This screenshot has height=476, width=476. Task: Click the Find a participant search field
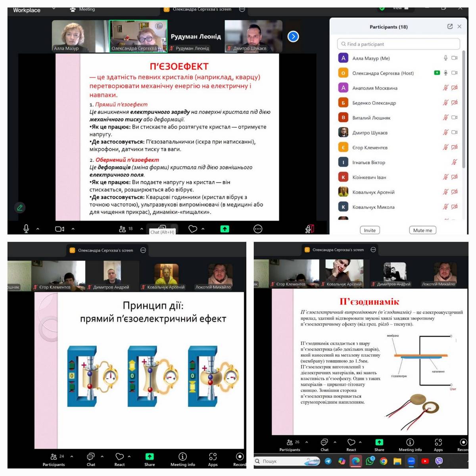(398, 44)
